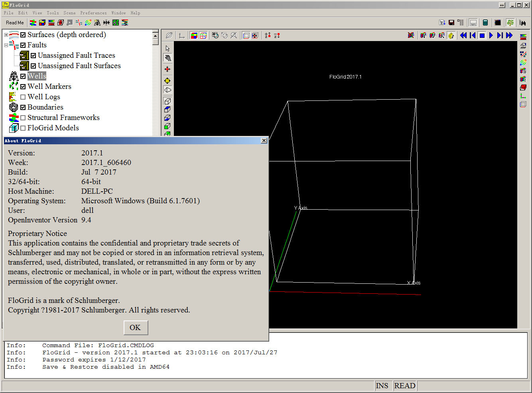This screenshot has height=393, width=532.
Task: Click the black 3D viewer window icon
Action: pos(498,23)
